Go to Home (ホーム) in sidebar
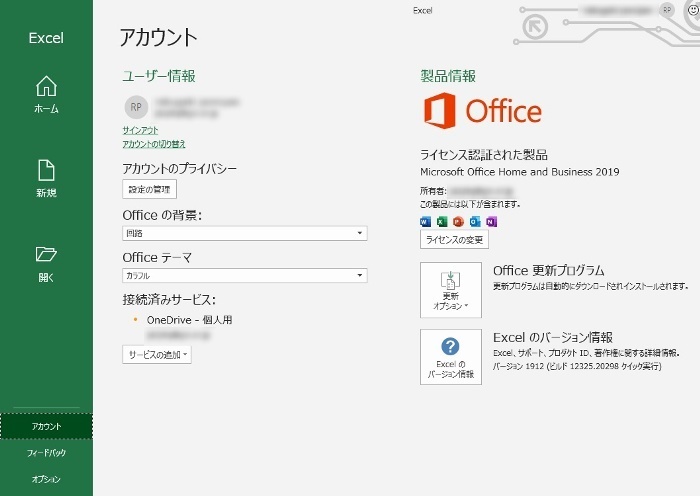Image resolution: width=700 pixels, height=496 pixels. click(46, 95)
